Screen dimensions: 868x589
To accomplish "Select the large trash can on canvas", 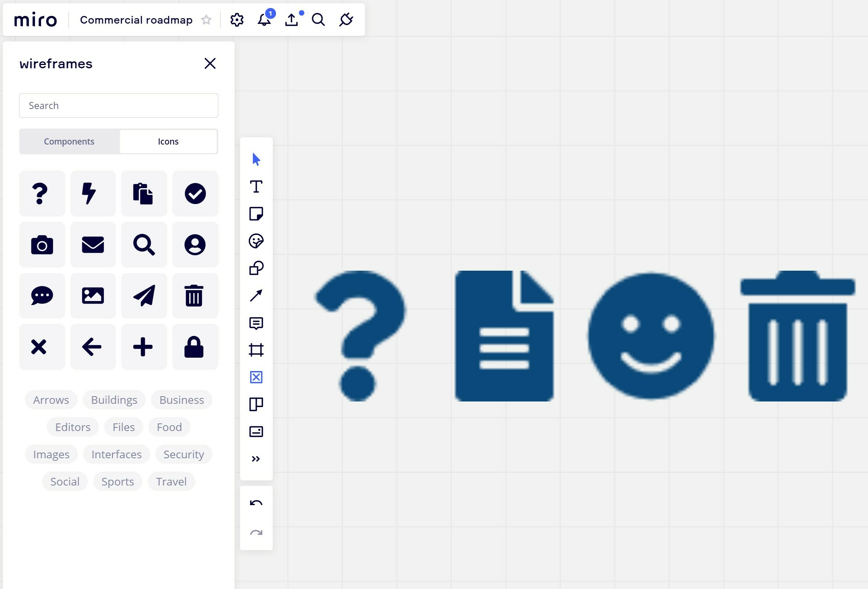I will pos(798,336).
